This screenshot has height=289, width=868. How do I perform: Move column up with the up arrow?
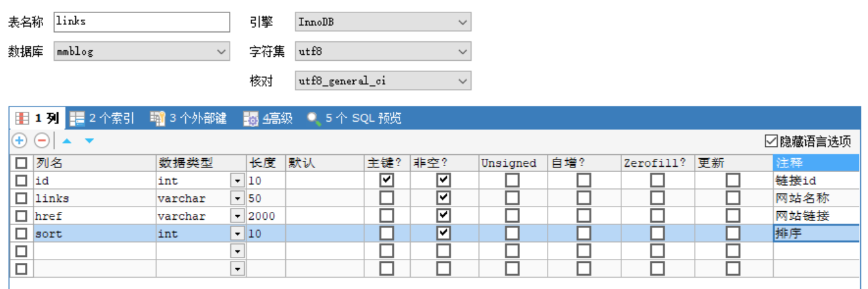click(x=66, y=141)
